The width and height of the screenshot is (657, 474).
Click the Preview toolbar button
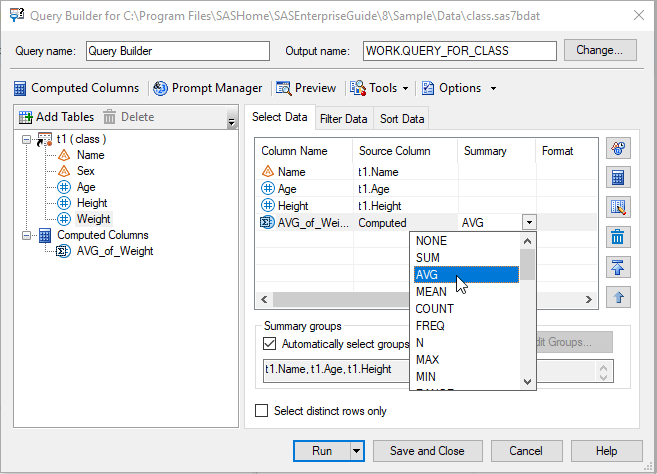306,88
